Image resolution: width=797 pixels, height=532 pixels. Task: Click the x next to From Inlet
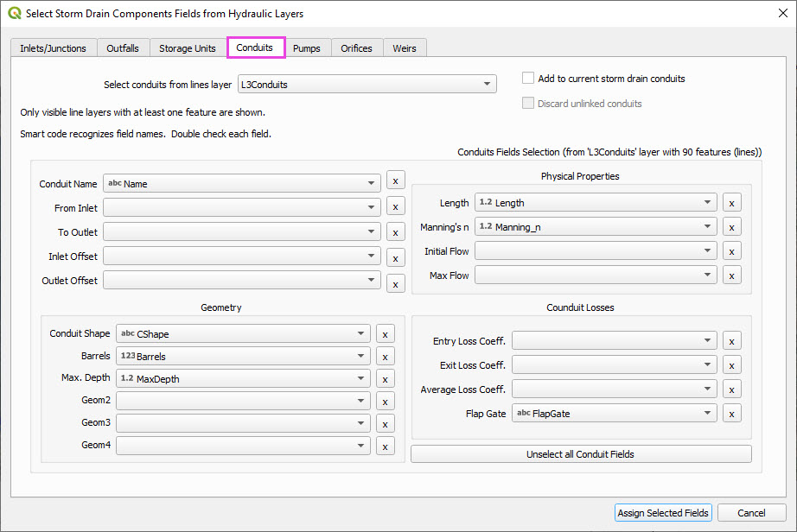[x=395, y=206]
